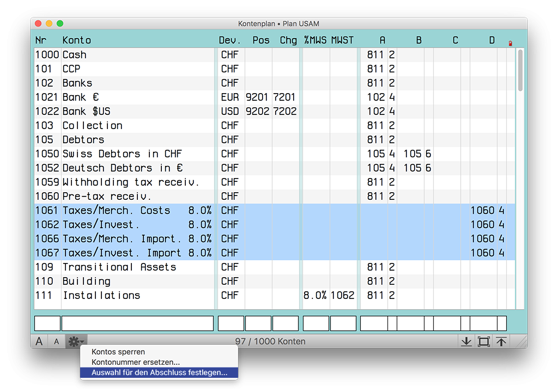Click the Dev. input field below the table
The image size is (558, 392).
(x=231, y=323)
